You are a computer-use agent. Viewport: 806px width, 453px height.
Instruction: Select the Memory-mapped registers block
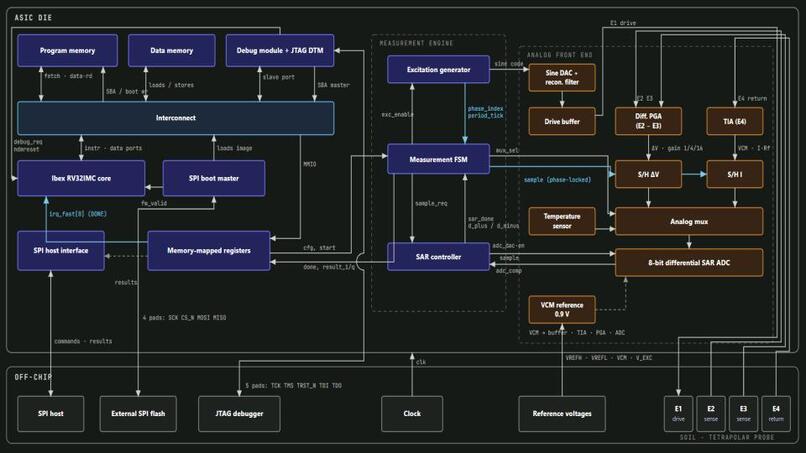[209, 250]
